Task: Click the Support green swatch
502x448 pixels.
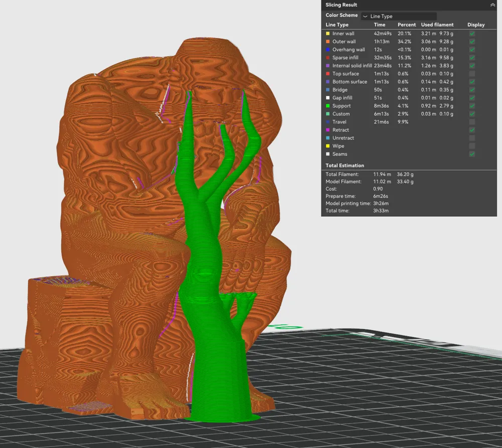Action: (328, 105)
